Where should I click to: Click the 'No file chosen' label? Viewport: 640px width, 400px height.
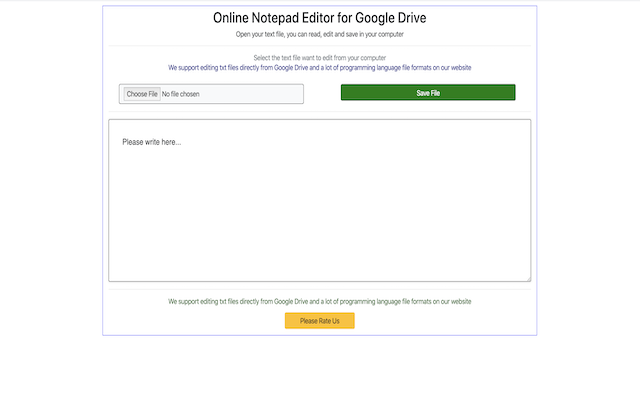tap(181, 94)
